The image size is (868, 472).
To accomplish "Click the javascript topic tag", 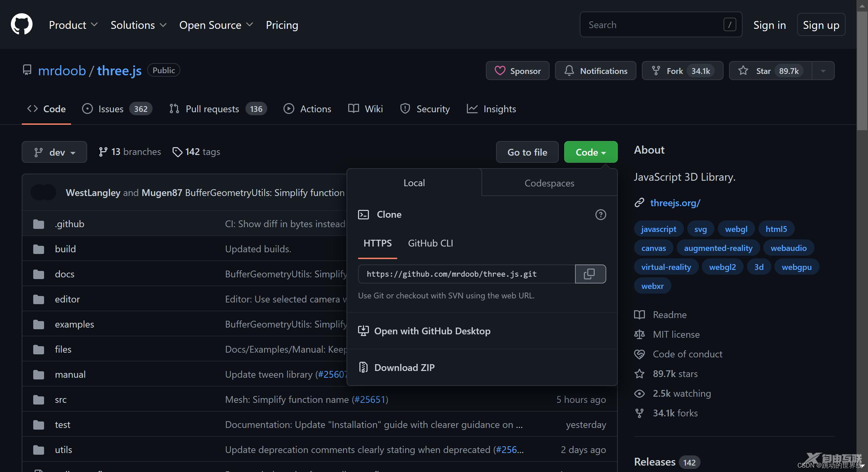I will 658,229.
